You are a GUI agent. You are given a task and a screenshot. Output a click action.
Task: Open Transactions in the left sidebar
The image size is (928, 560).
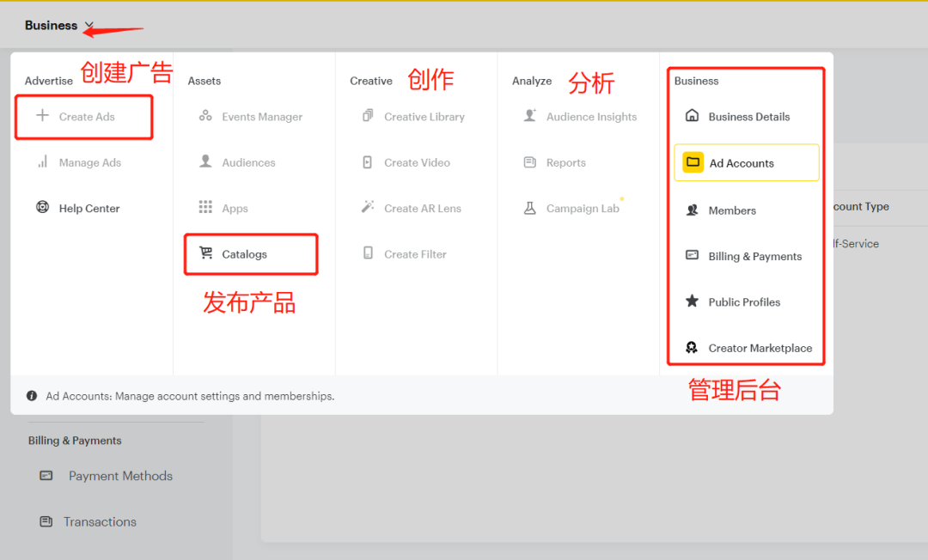[x=101, y=521]
